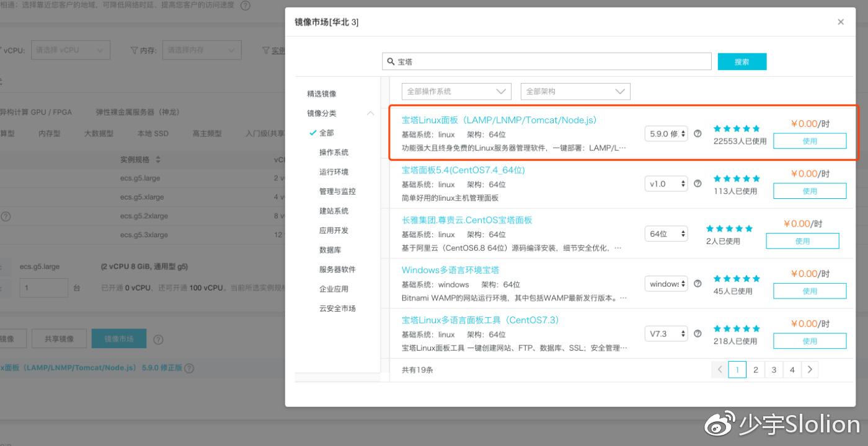Go to the previous results page arrow
The width and height of the screenshot is (868, 446).
(719, 370)
